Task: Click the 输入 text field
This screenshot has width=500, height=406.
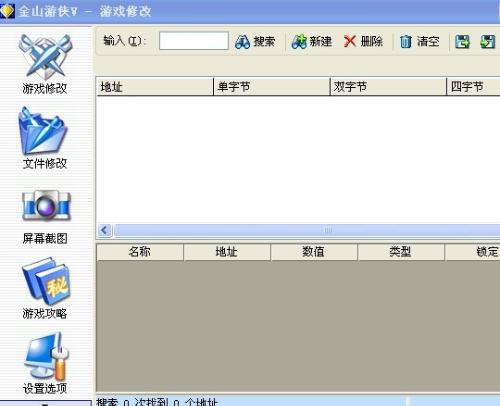Action: coord(194,41)
